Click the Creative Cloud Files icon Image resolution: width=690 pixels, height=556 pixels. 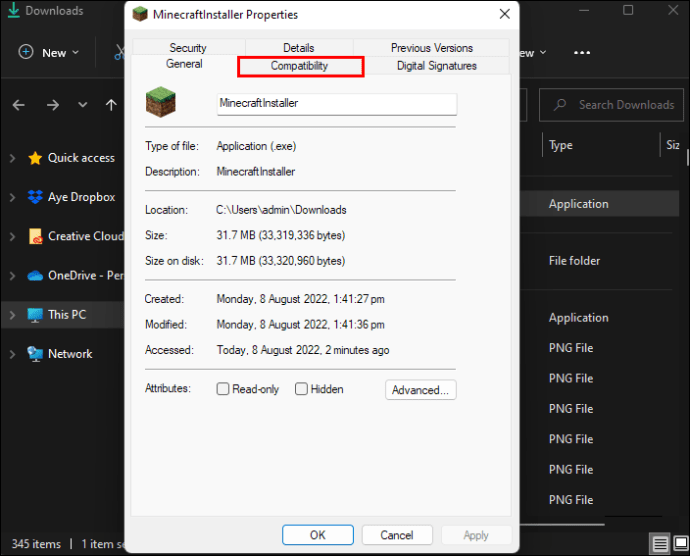[35, 236]
